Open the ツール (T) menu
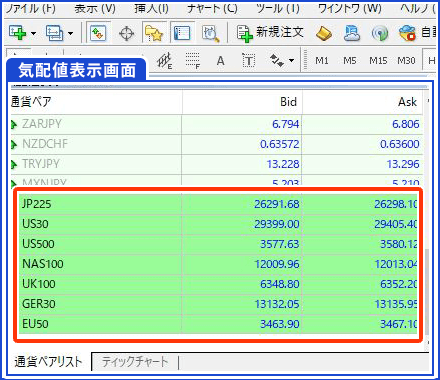The height and width of the screenshot is (380, 440). coord(278,8)
